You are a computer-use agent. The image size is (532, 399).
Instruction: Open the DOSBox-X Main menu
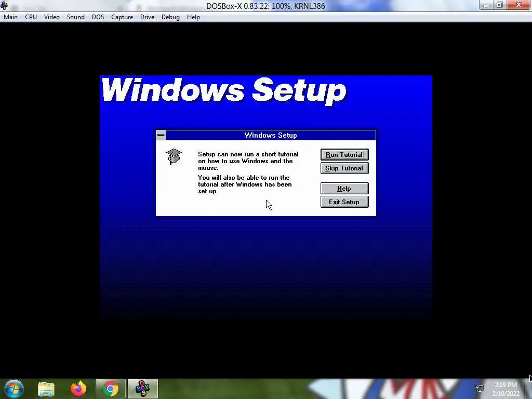[10, 17]
